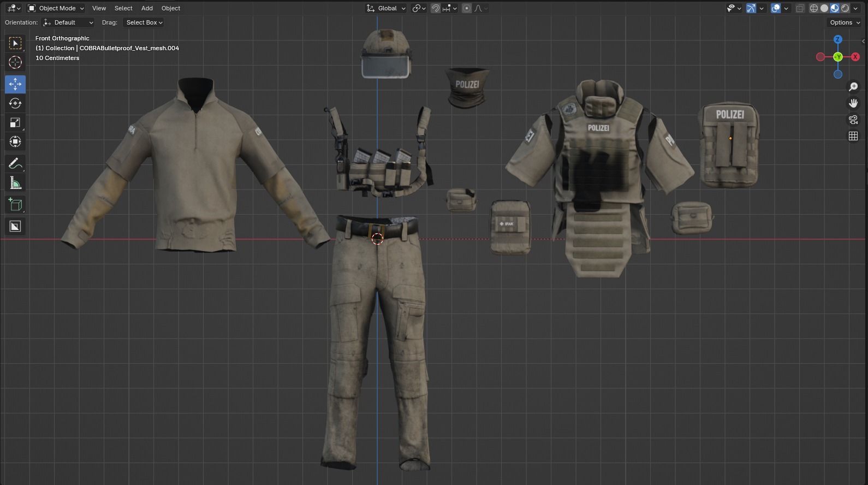This screenshot has width=868, height=485.
Task: Open the Select menu
Action: point(123,8)
